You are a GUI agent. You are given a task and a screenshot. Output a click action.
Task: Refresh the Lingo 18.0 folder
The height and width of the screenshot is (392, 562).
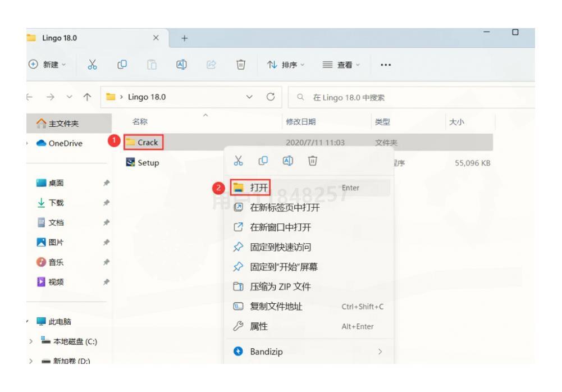pyautogui.click(x=271, y=97)
